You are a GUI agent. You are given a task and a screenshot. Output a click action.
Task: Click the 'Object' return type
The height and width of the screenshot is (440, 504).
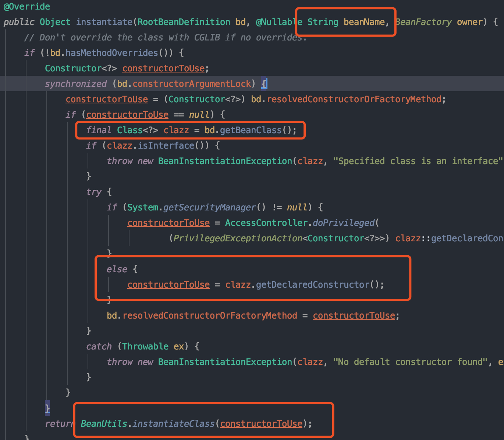coord(55,22)
